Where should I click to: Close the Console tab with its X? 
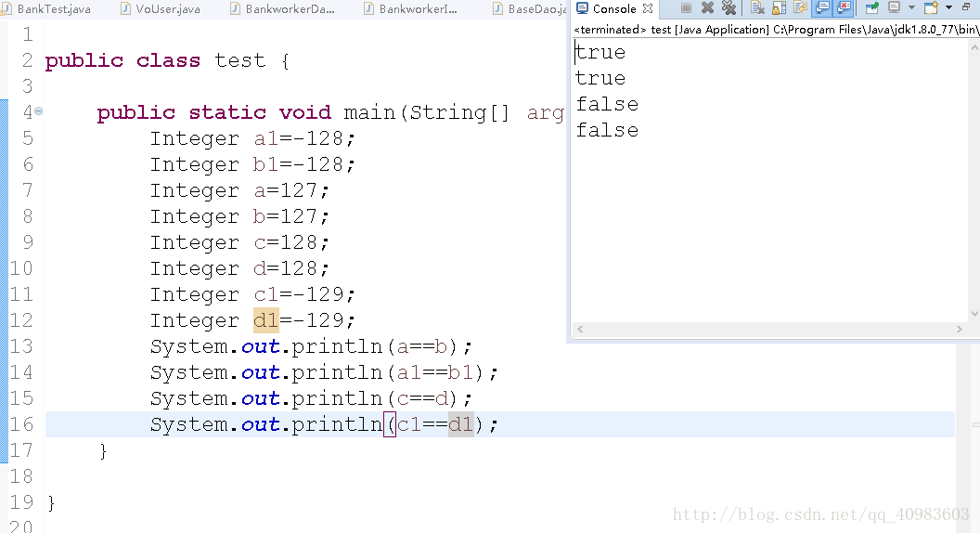coord(648,8)
